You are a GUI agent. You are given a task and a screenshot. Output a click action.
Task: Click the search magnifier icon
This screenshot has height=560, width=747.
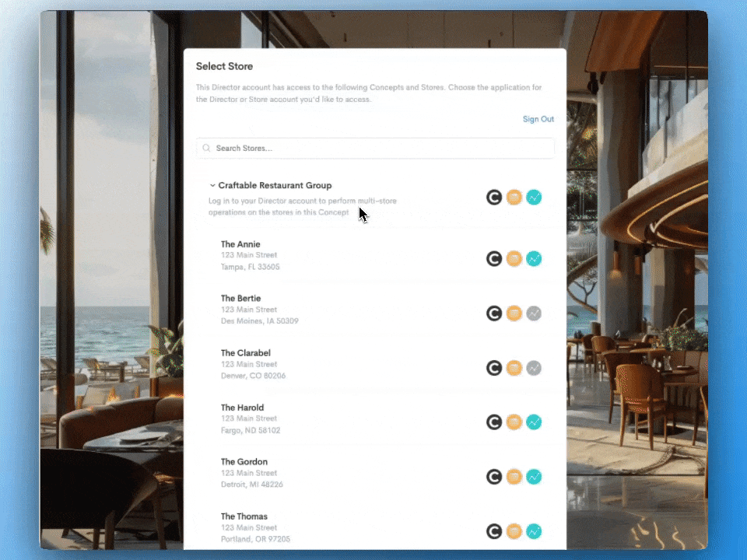(x=207, y=149)
